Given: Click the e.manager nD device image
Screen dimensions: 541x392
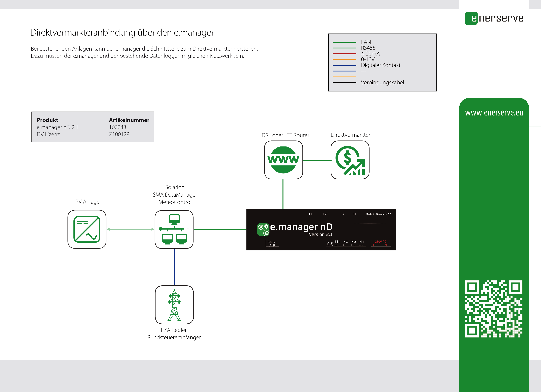Looking at the screenshot, I should [321, 229].
